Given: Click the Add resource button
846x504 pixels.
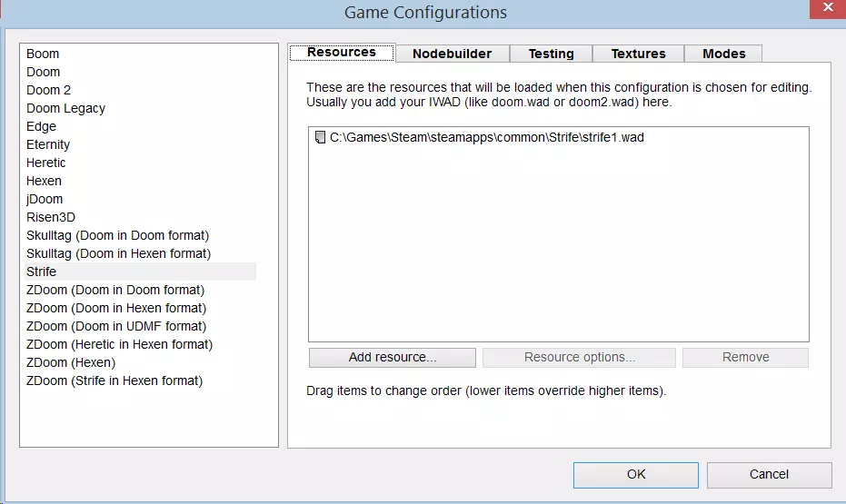Looking at the screenshot, I should point(392,358).
